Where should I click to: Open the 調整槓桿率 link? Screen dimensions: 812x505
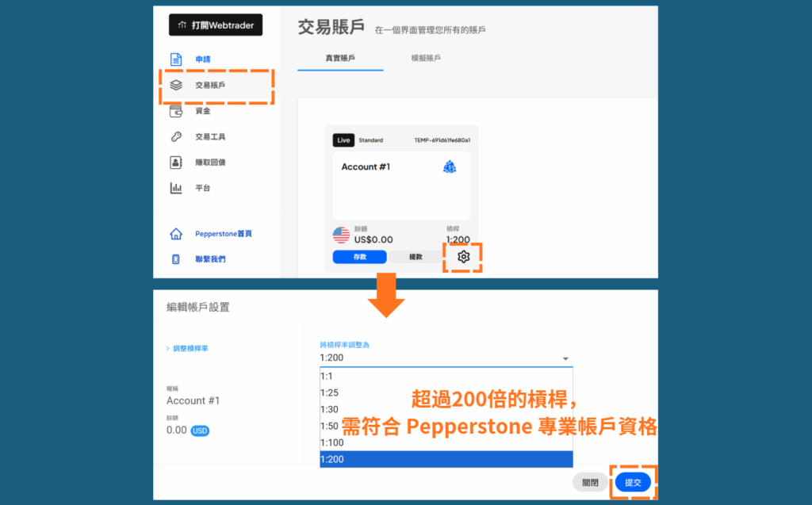[190, 349]
